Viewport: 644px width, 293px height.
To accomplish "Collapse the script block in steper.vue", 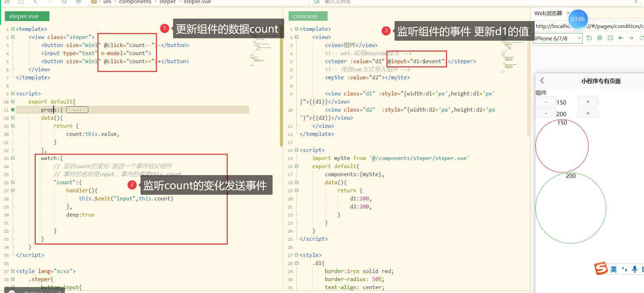I will point(13,94).
